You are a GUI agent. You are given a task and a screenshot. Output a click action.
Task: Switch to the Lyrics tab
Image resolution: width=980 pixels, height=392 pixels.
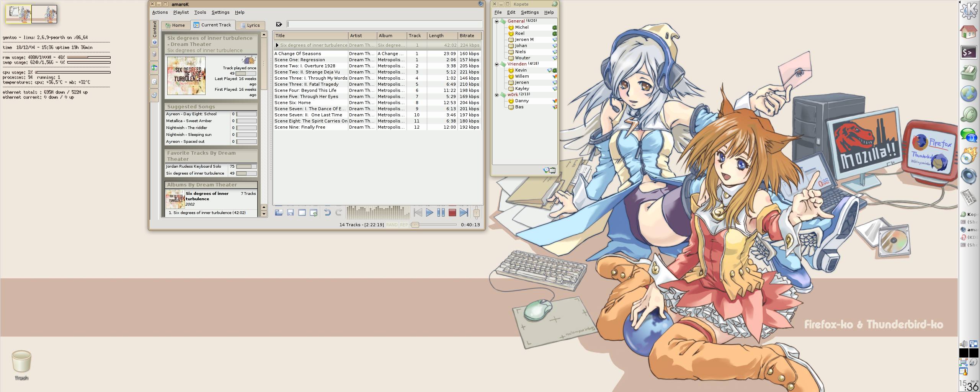point(250,25)
